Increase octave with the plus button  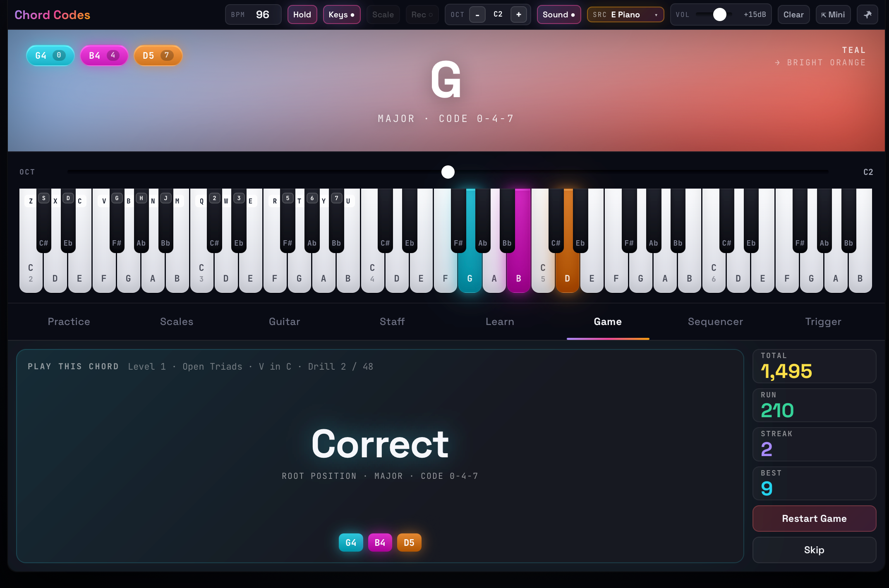[518, 14]
